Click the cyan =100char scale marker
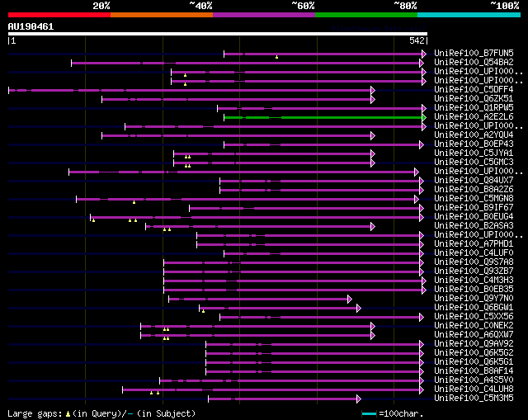 369,413
